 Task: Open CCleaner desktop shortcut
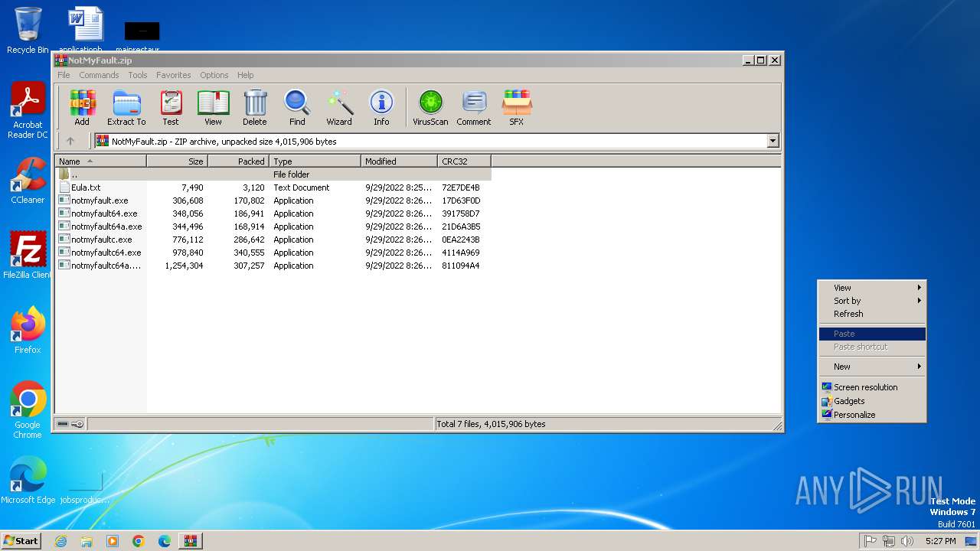tap(28, 181)
